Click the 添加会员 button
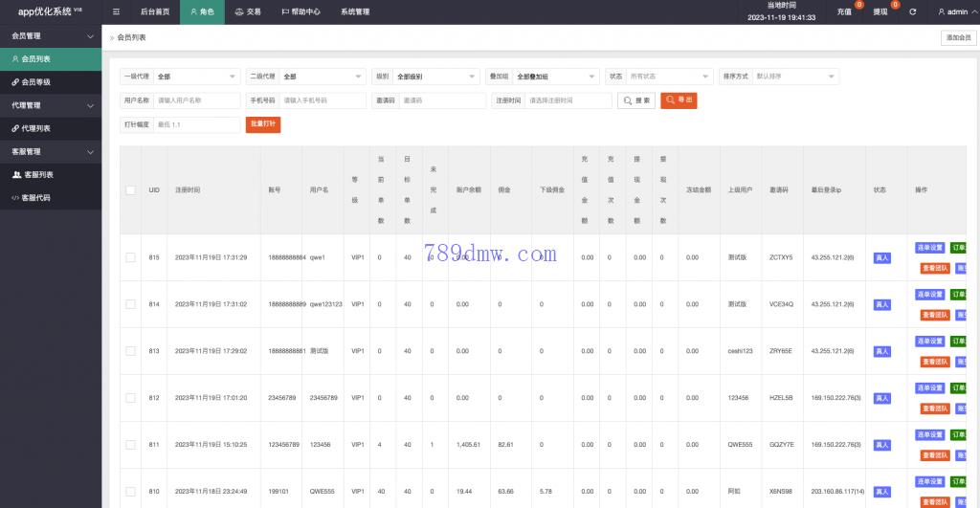This screenshot has height=508, width=980. (957, 37)
